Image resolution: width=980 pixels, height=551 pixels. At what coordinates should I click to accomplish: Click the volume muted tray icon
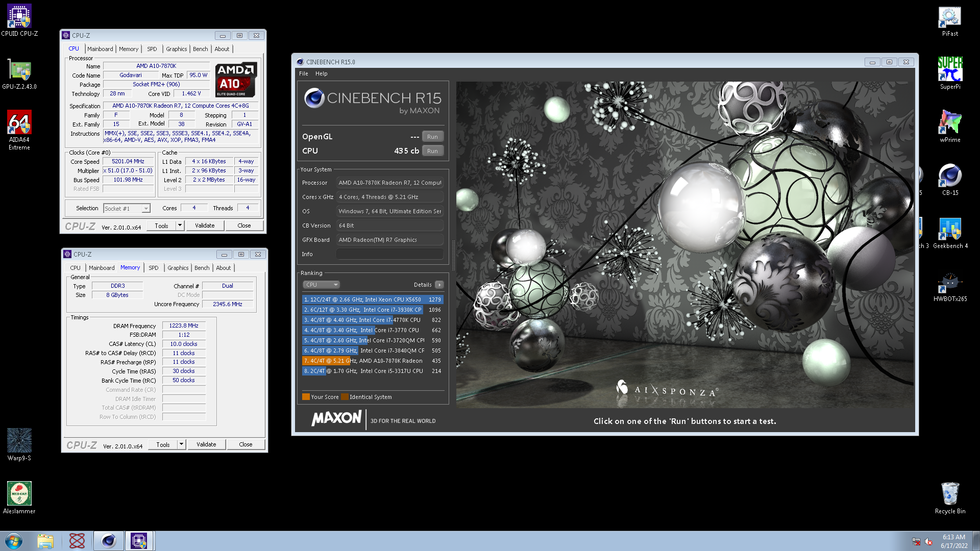coord(929,541)
